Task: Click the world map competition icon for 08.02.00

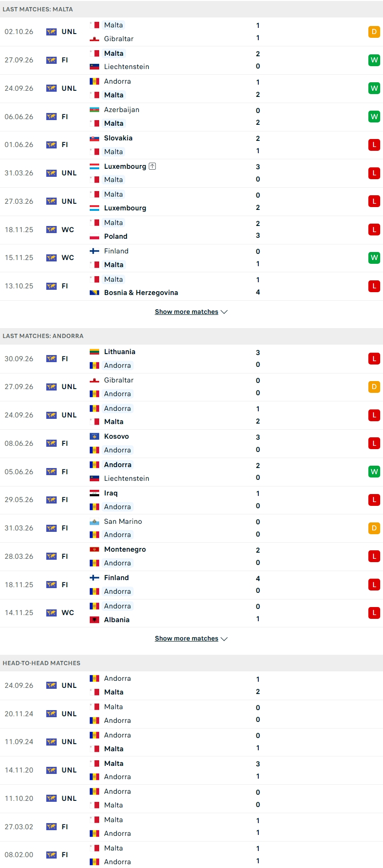Action: pyautogui.click(x=51, y=855)
